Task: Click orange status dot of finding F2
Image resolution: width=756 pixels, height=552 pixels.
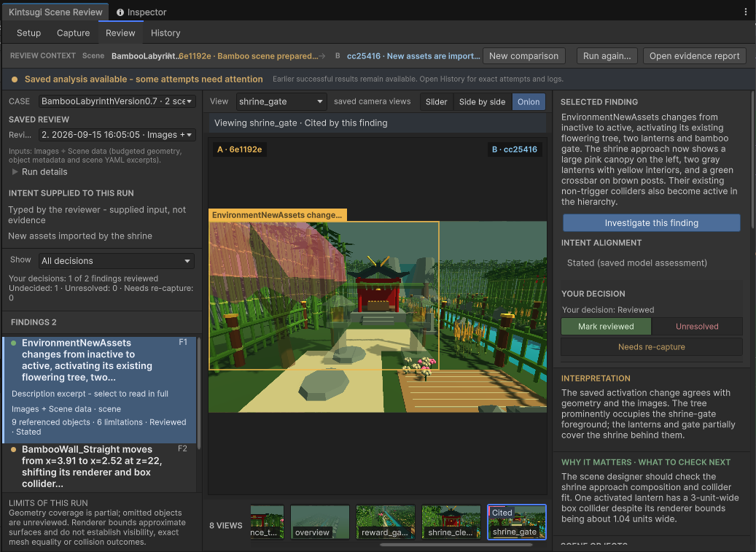Action: pyautogui.click(x=14, y=449)
